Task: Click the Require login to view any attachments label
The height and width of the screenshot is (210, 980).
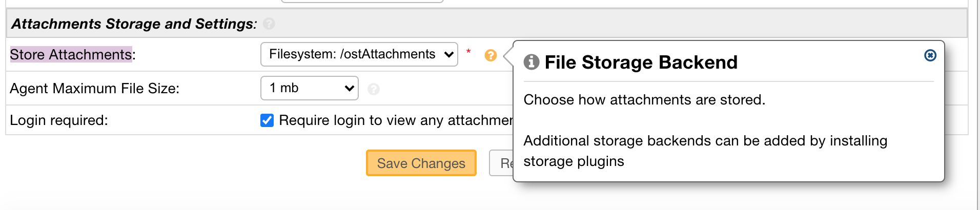Action: coord(396,120)
